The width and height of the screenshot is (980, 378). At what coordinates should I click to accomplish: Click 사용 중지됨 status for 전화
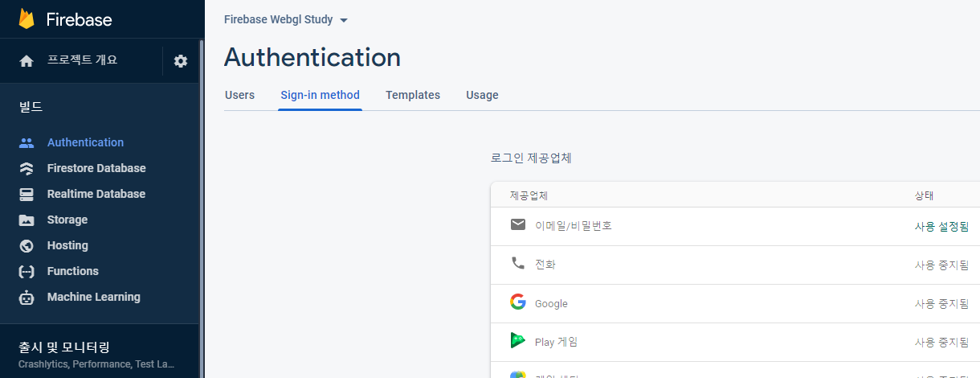941,265
